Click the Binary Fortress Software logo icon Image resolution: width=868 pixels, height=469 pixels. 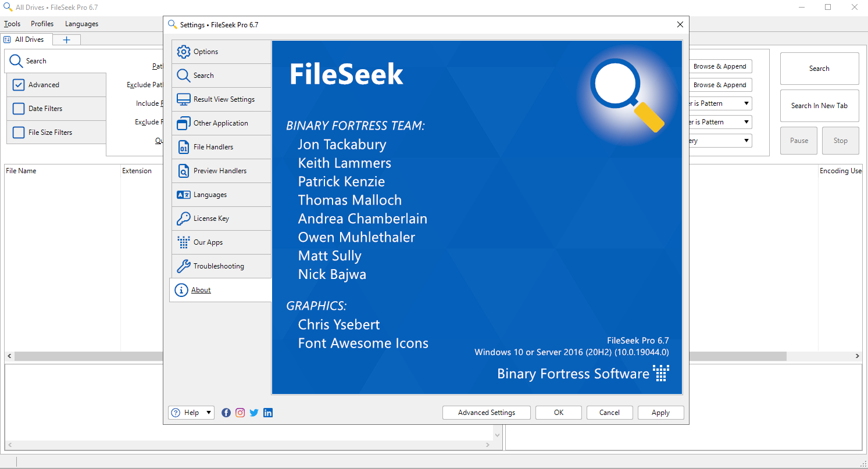tap(662, 373)
